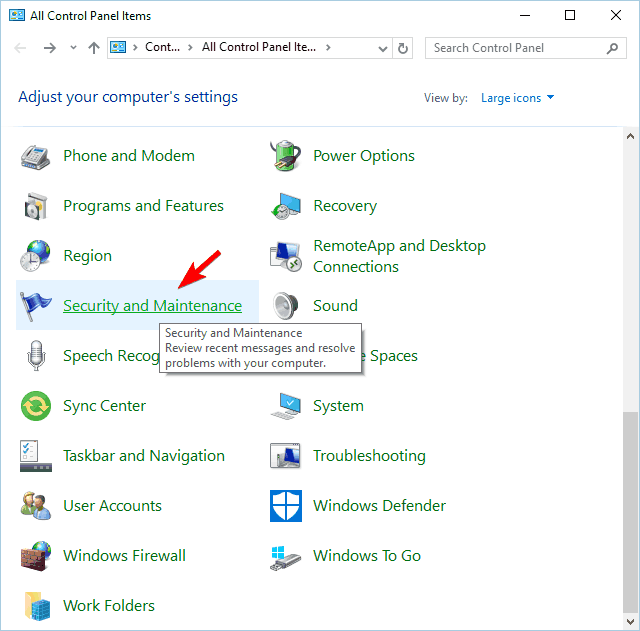Open the Windows Firewall link
This screenshot has height=631, width=640.
point(124,556)
